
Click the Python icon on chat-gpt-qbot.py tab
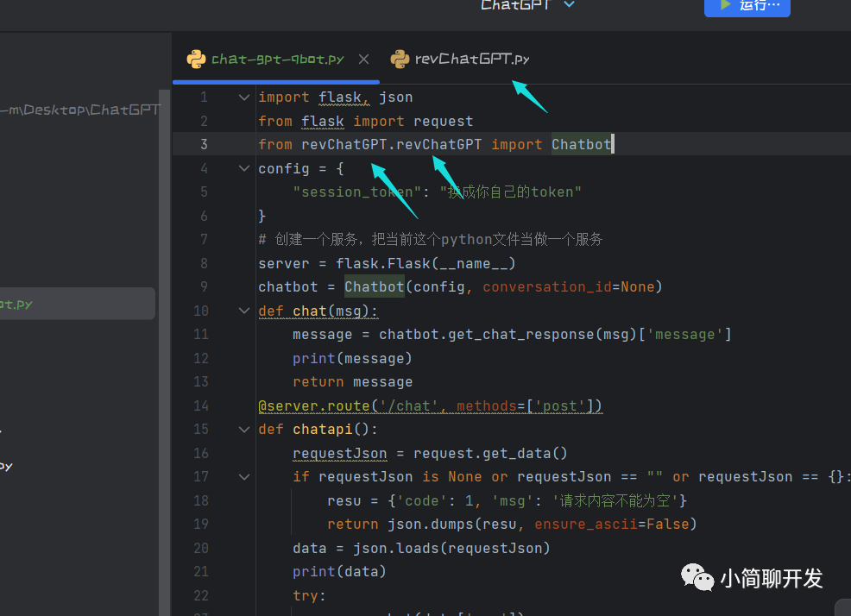[196, 59]
